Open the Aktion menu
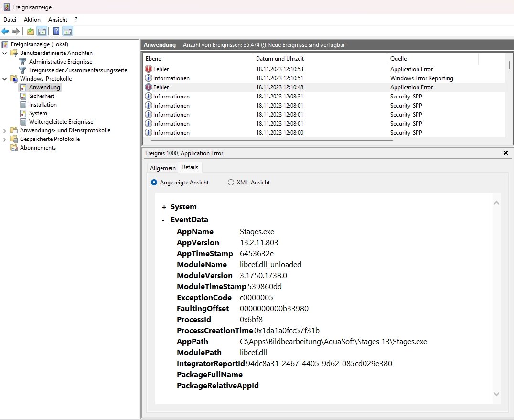Screen dimensions: 514x420 coord(32,20)
